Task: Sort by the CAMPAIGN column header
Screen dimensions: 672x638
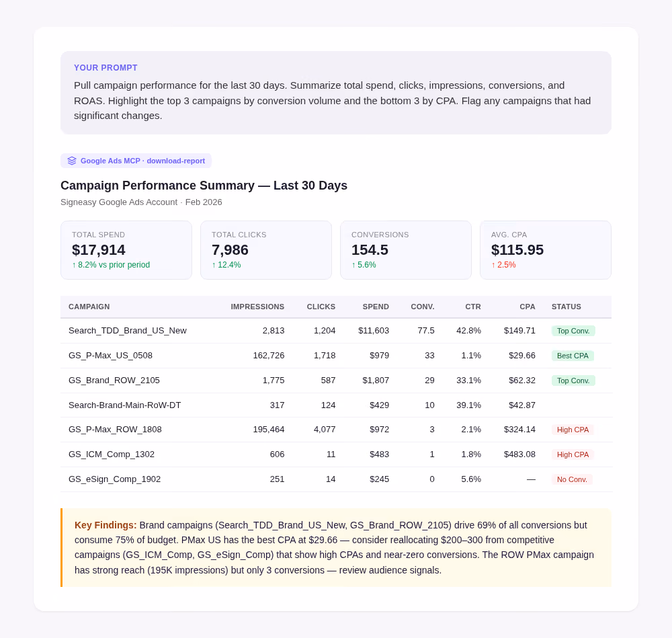Action: click(x=89, y=307)
